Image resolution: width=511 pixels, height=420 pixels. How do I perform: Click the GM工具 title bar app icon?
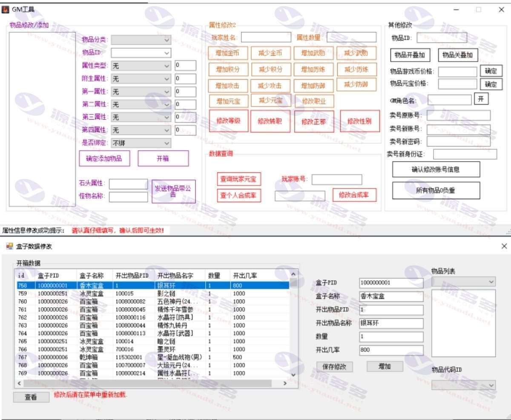pos(6,9)
